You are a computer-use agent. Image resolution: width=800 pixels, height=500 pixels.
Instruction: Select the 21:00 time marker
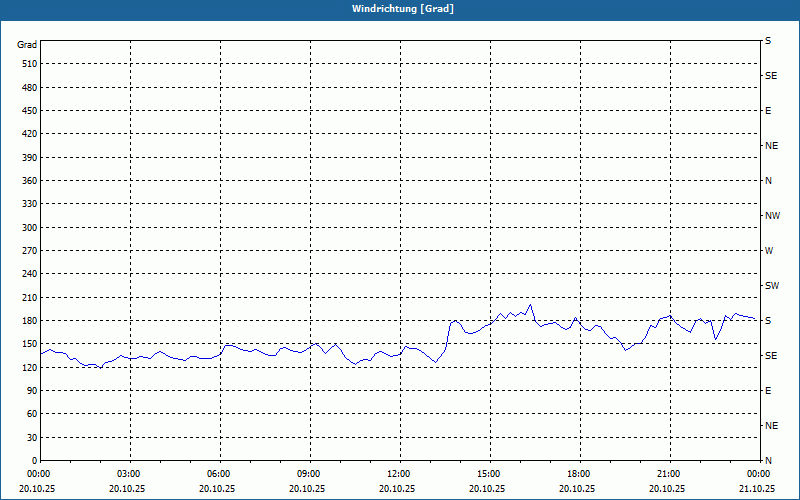pos(670,473)
